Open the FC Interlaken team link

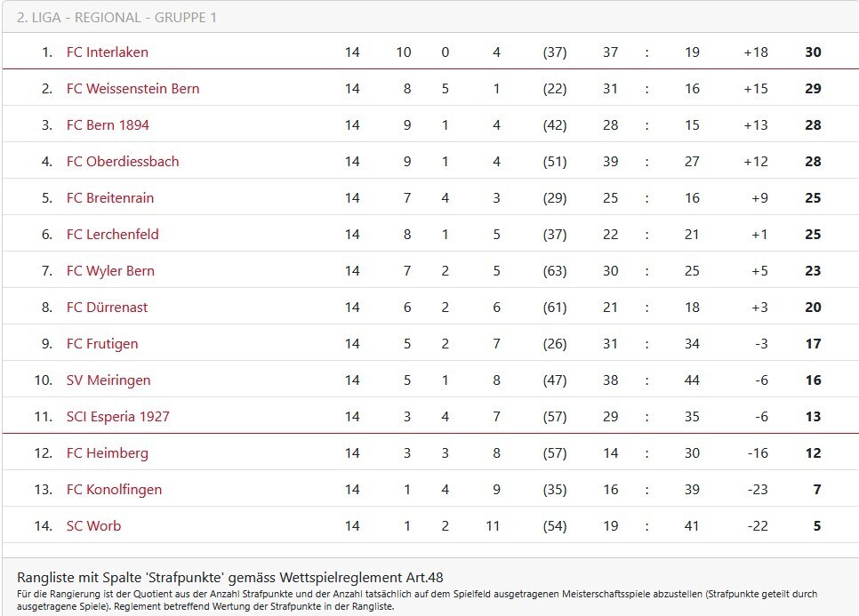[107, 52]
